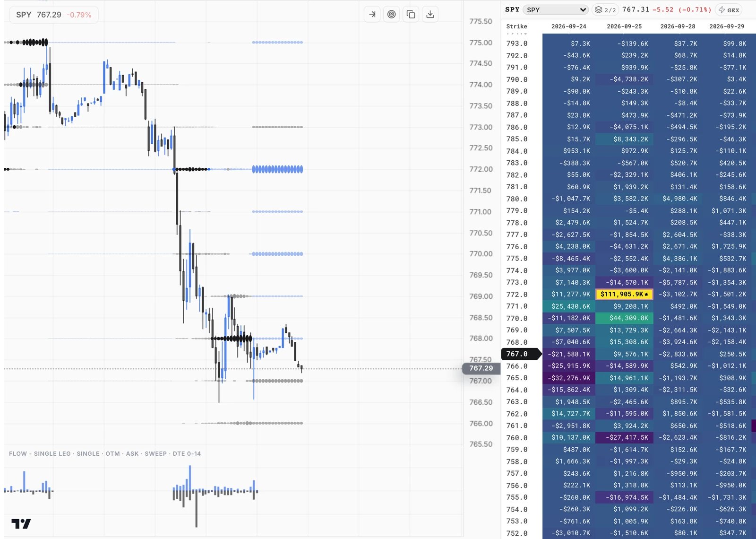Click the -$5,787.5K cell

[x=678, y=282]
